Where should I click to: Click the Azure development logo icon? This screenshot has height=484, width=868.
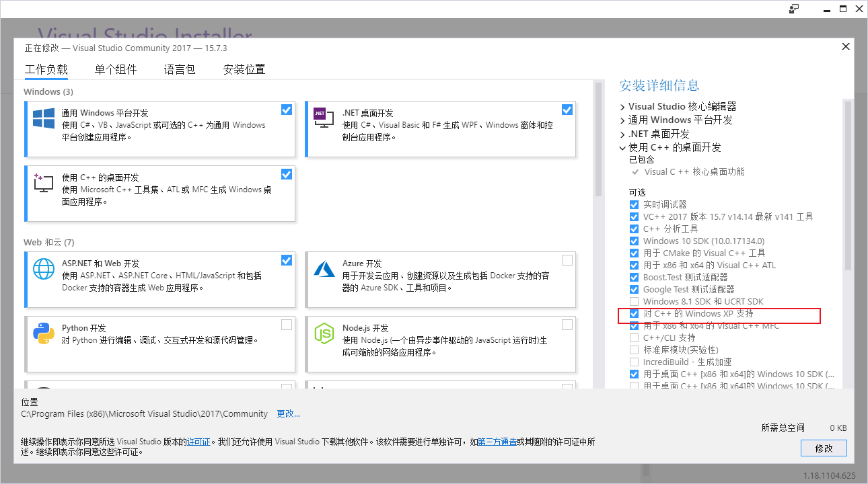[324, 269]
